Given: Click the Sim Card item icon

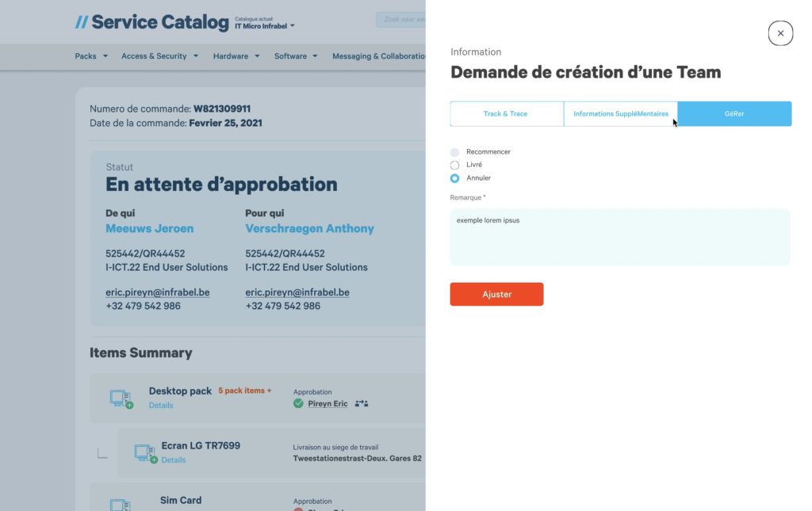Looking at the screenshot, I should (x=121, y=505).
